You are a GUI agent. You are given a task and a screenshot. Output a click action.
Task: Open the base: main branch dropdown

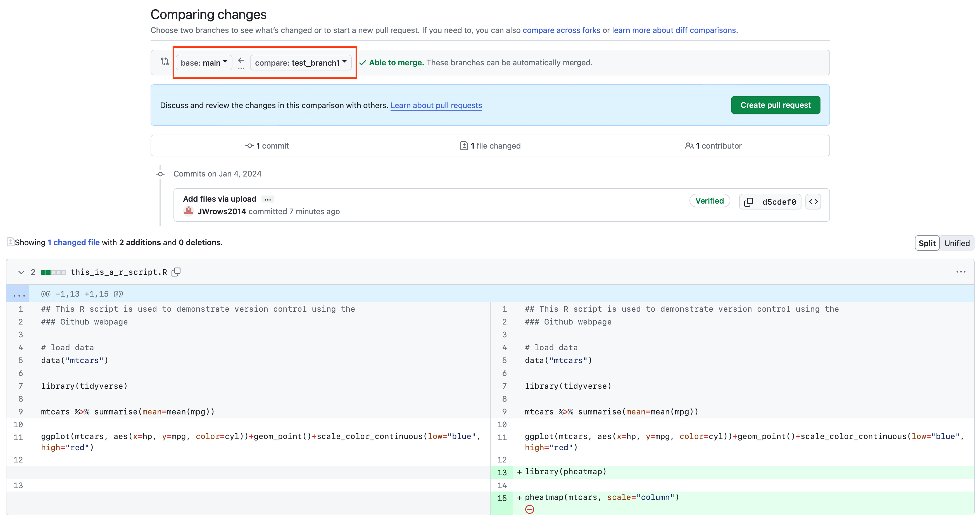tap(204, 63)
